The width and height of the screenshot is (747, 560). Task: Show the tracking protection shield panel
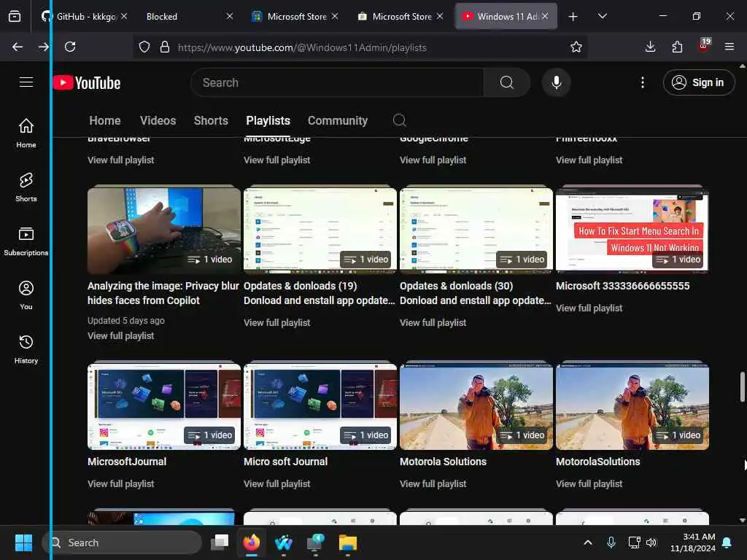[x=144, y=47]
